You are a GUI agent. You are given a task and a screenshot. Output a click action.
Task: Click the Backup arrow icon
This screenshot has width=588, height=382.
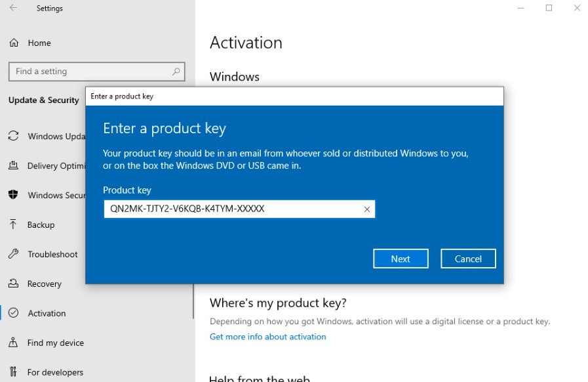(13, 224)
